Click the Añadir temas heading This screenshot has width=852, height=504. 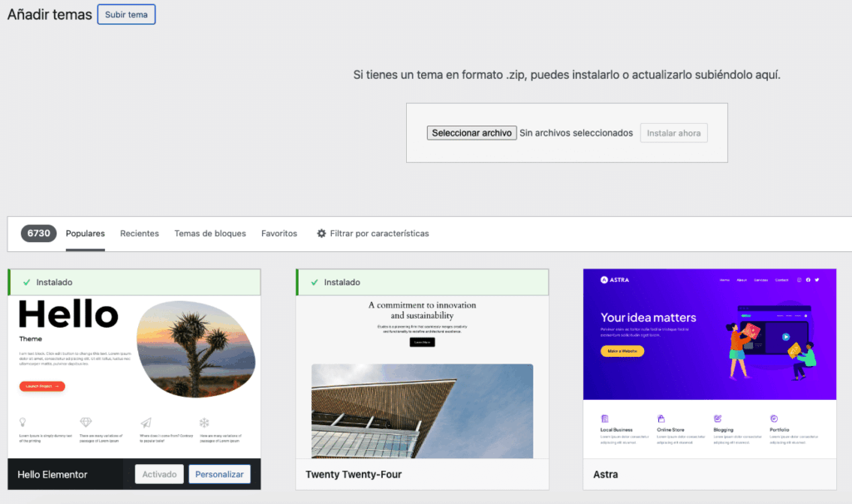[49, 15]
